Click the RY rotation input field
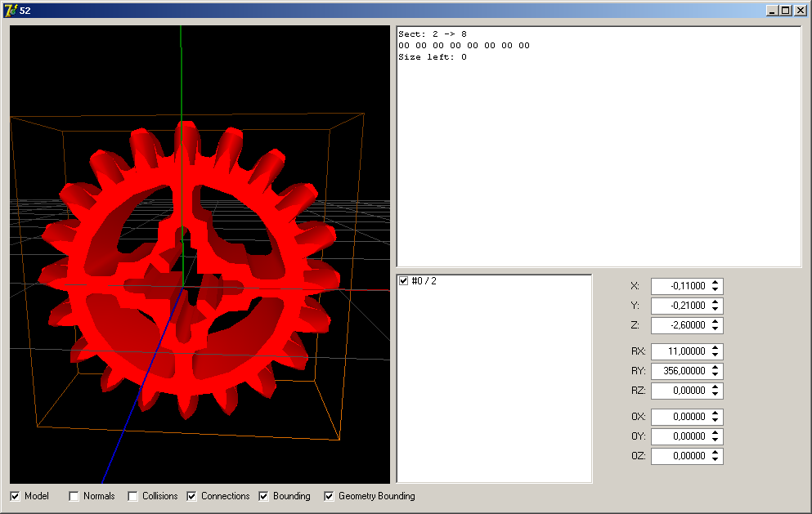812x514 pixels. tap(679, 371)
